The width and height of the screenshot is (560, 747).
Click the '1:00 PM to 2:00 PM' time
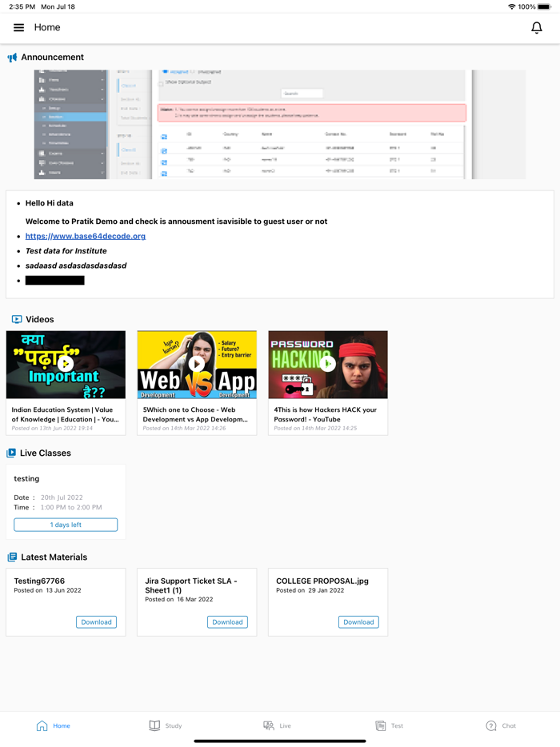click(x=71, y=507)
